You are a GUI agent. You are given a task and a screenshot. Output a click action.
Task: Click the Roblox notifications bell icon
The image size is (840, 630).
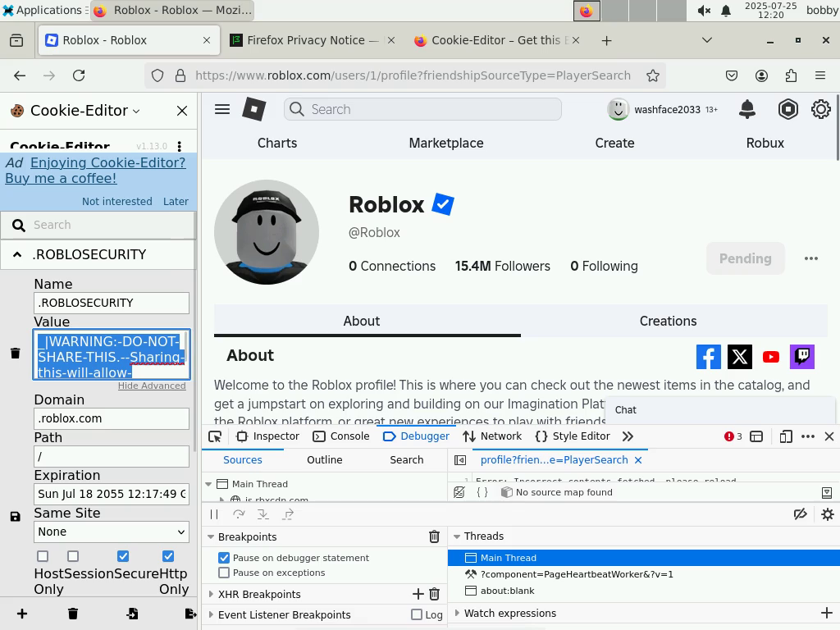(746, 109)
